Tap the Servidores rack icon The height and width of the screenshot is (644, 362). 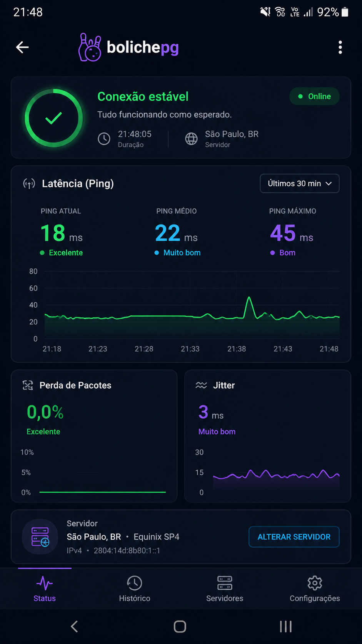225,583
